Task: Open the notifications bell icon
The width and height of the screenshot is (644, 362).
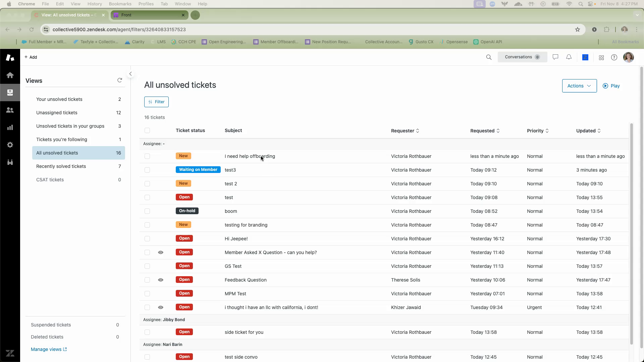Action: [x=569, y=57]
